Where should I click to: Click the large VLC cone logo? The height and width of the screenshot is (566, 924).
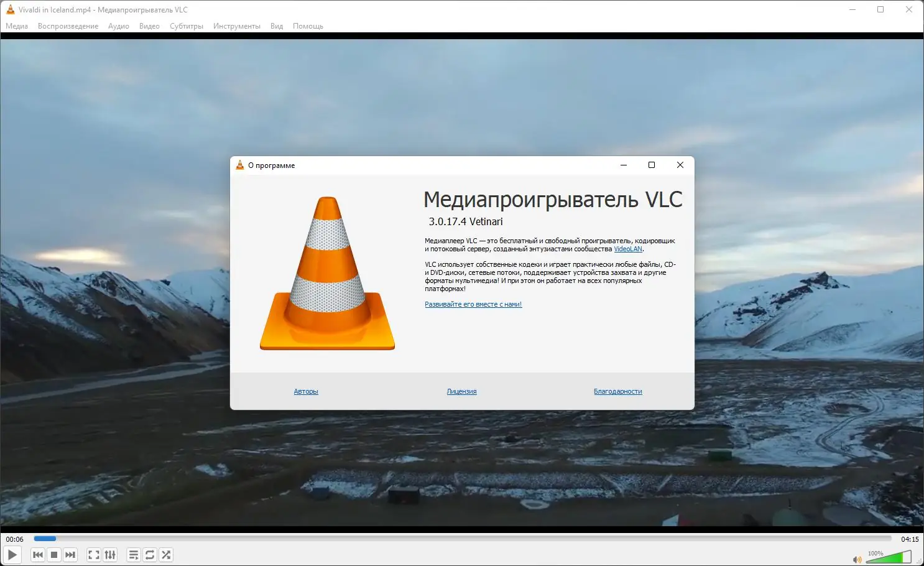328,273
